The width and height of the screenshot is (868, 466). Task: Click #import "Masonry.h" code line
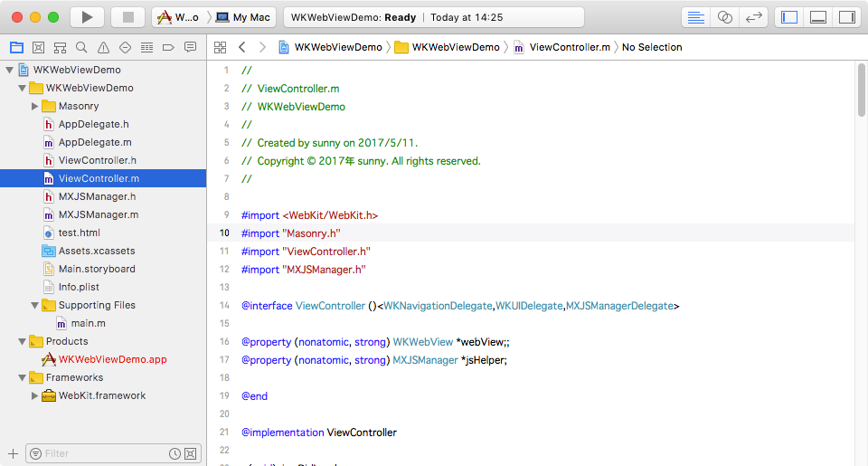point(290,233)
